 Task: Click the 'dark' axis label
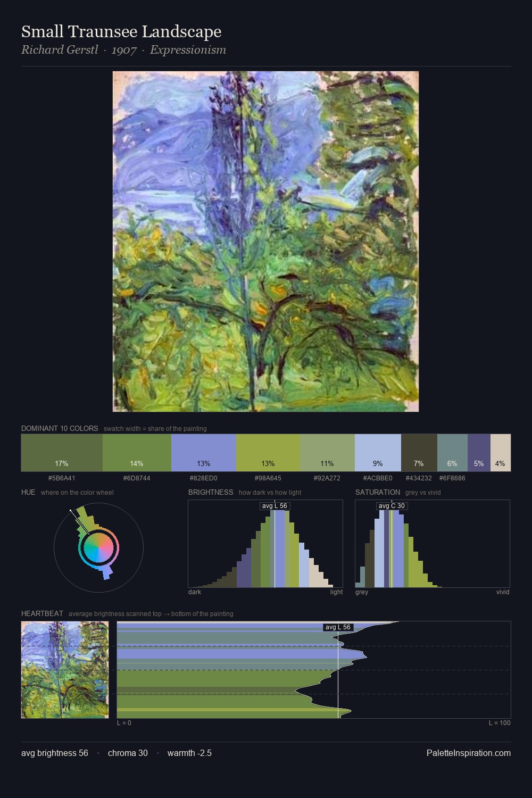click(195, 592)
